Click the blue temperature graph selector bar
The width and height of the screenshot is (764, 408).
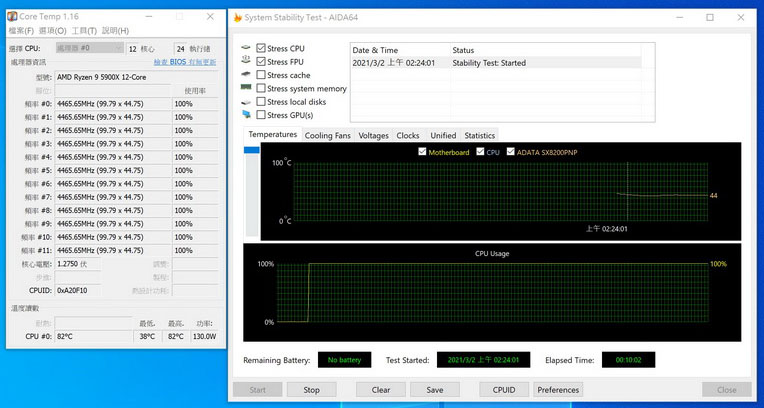click(252, 150)
